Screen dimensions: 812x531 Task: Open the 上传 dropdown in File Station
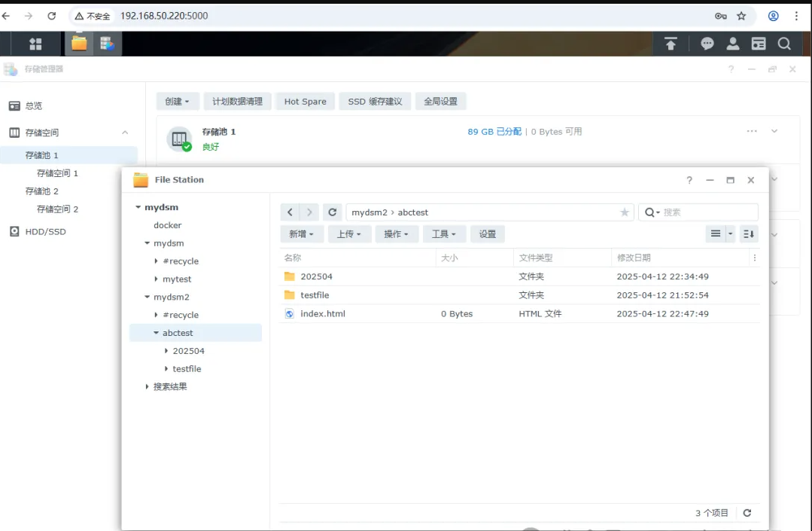click(349, 234)
